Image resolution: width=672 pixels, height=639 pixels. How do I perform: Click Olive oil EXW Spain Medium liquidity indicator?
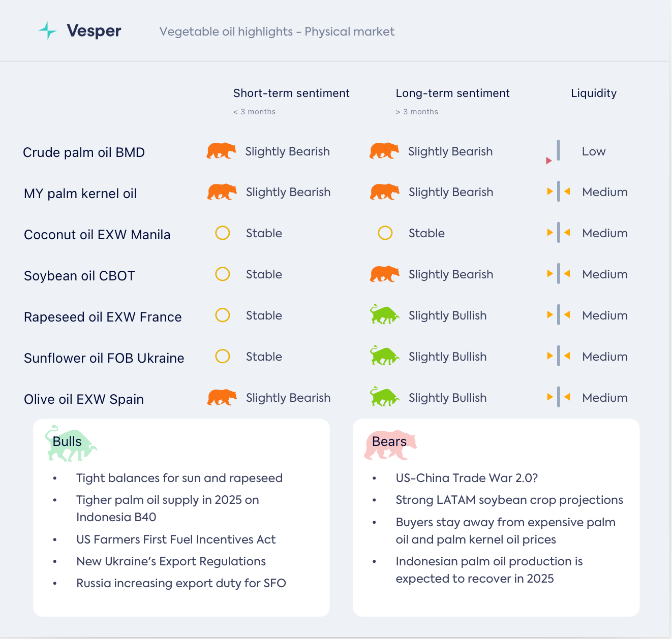(x=558, y=397)
